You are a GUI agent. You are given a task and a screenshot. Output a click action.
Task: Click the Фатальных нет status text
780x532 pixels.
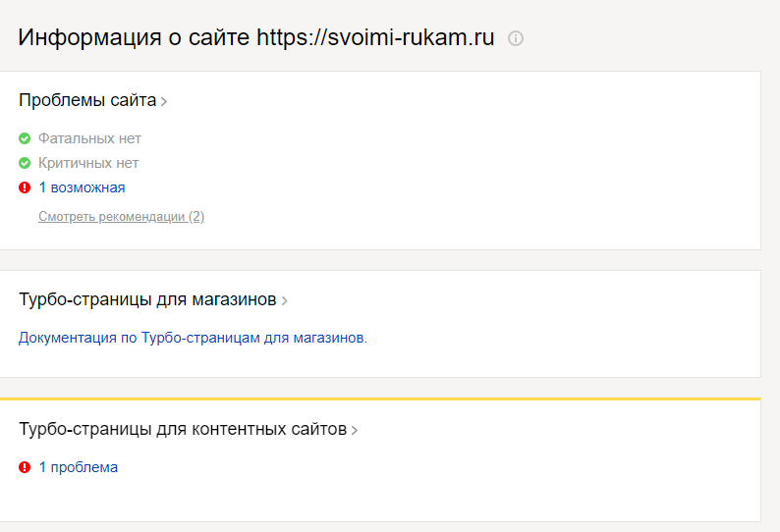(89, 138)
